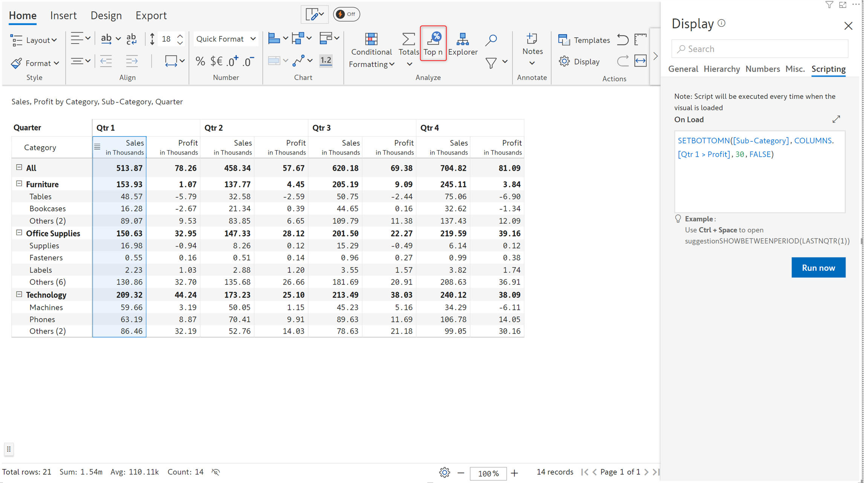Click the Run now button
The height and width of the screenshot is (483, 868).
click(x=818, y=267)
